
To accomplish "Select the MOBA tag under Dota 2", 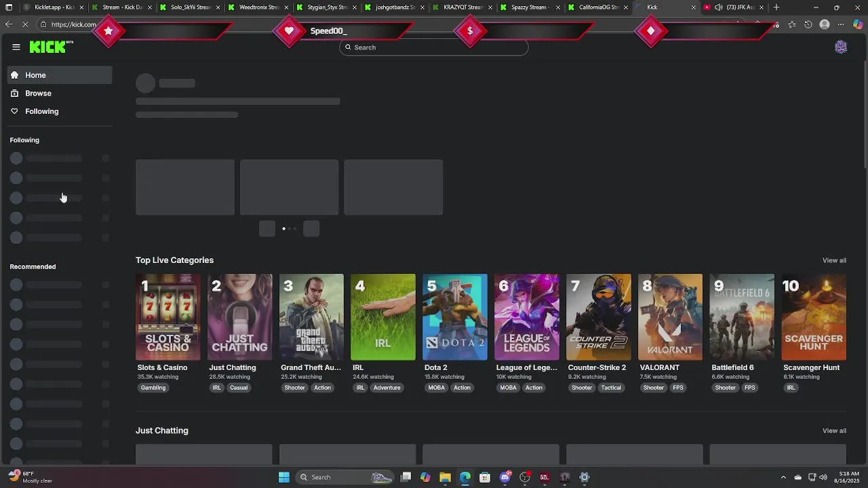I will point(437,388).
